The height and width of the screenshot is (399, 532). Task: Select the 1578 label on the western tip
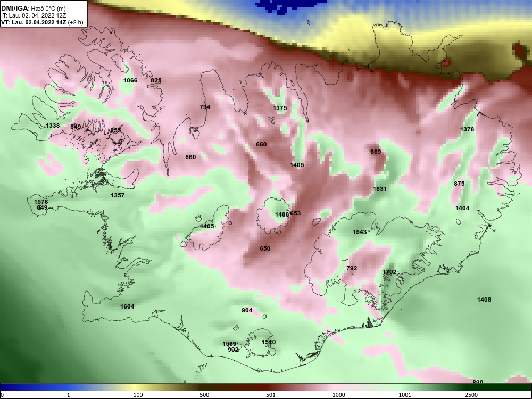coord(41,202)
